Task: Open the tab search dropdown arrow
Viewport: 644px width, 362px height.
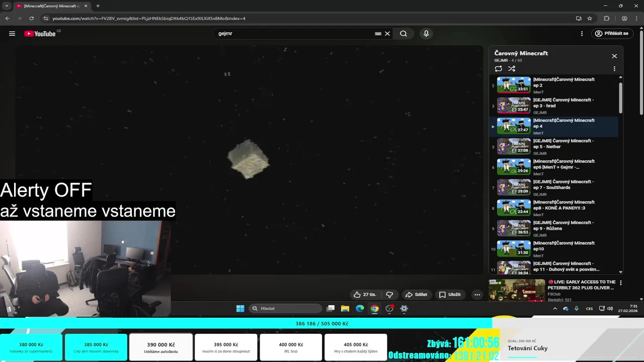Action: (x=7, y=6)
